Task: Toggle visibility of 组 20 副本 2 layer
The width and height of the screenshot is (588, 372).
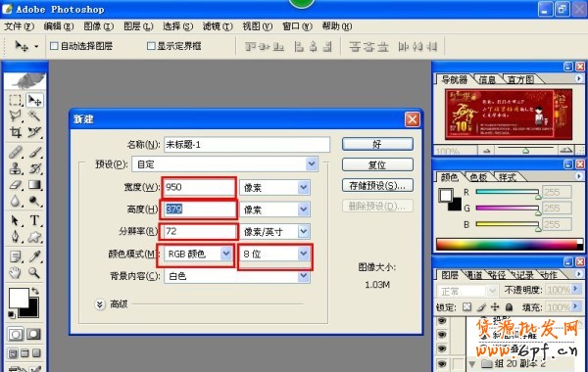Action: pyautogui.click(x=442, y=363)
